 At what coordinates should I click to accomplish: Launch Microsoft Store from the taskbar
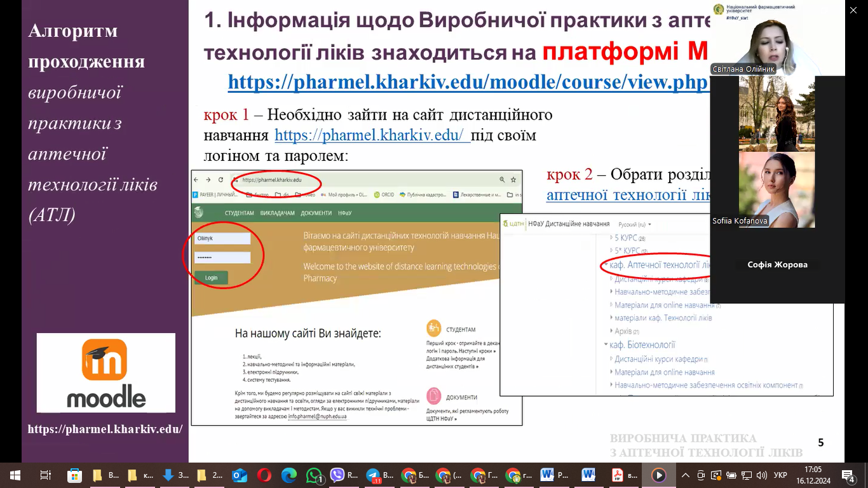75,475
